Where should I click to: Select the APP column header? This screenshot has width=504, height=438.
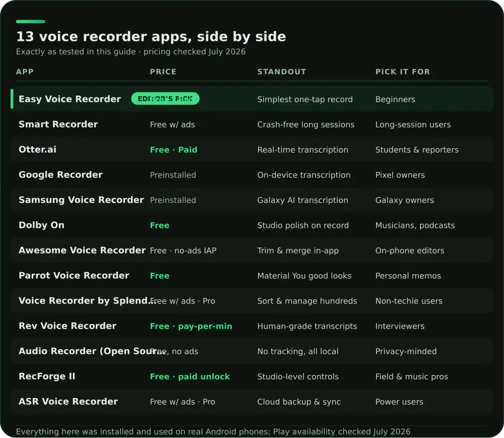pos(25,72)
